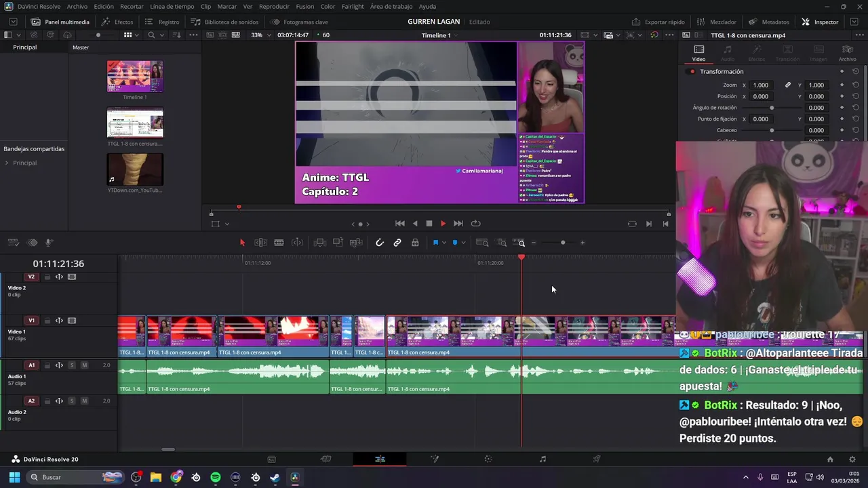Click the timeline zoom minus button
The image size is (868, 488).
[x=534, y=243]
